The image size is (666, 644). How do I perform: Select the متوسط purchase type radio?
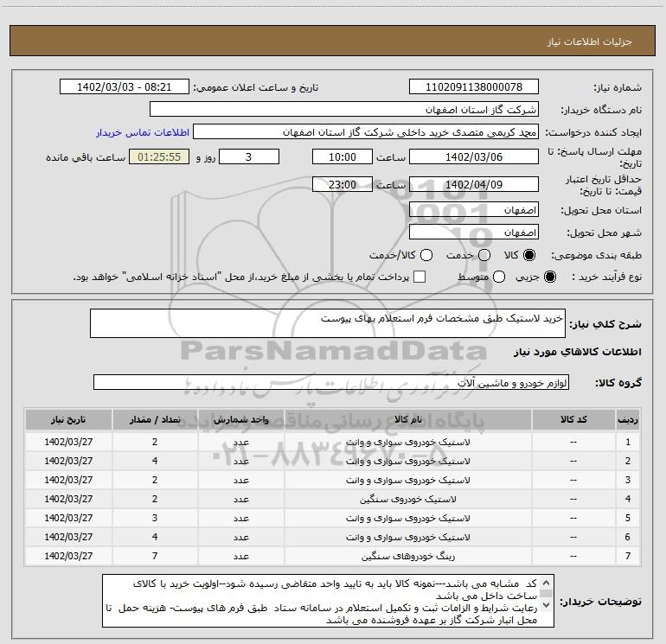click(499, 277)
